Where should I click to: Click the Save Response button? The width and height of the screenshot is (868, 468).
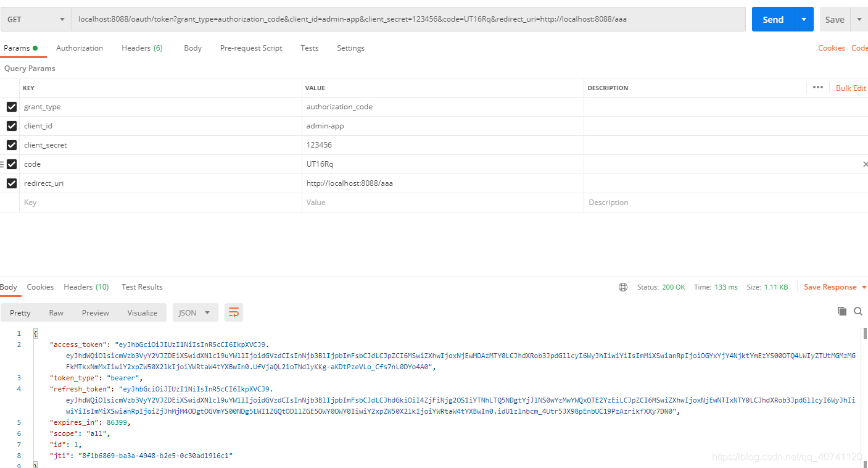tap(830, 287)
